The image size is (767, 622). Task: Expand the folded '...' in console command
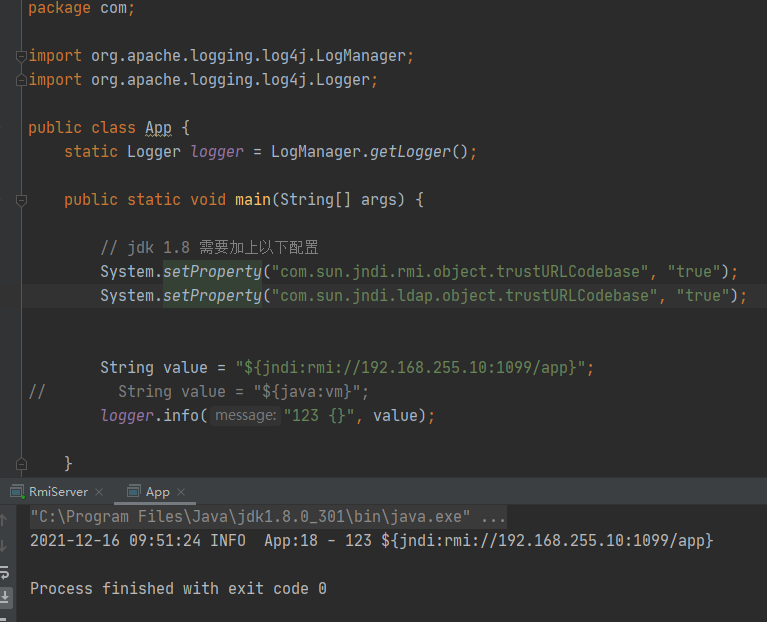tap(493, 517)
